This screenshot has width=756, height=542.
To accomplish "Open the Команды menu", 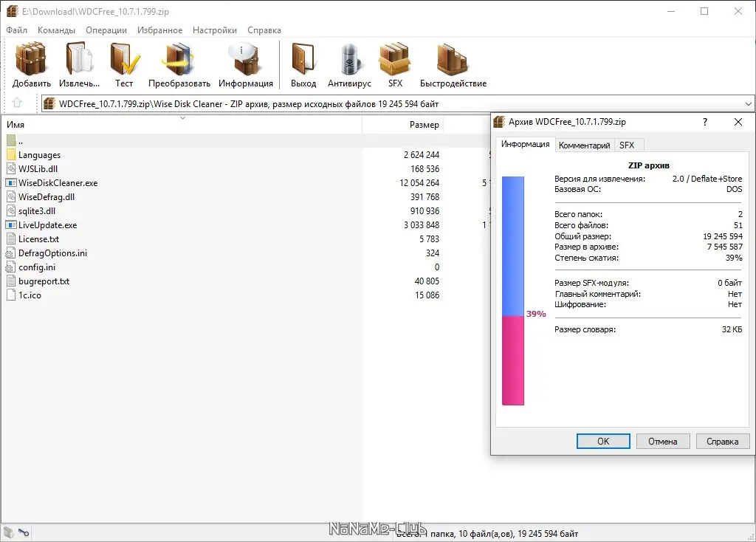I will click(x=56, y=30).
